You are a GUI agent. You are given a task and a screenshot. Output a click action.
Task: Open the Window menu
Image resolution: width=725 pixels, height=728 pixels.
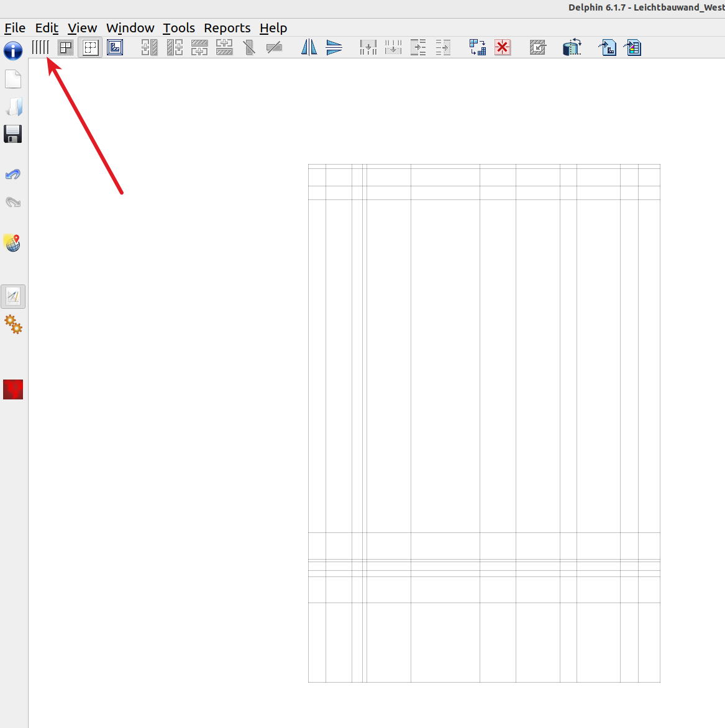point(130,28)
